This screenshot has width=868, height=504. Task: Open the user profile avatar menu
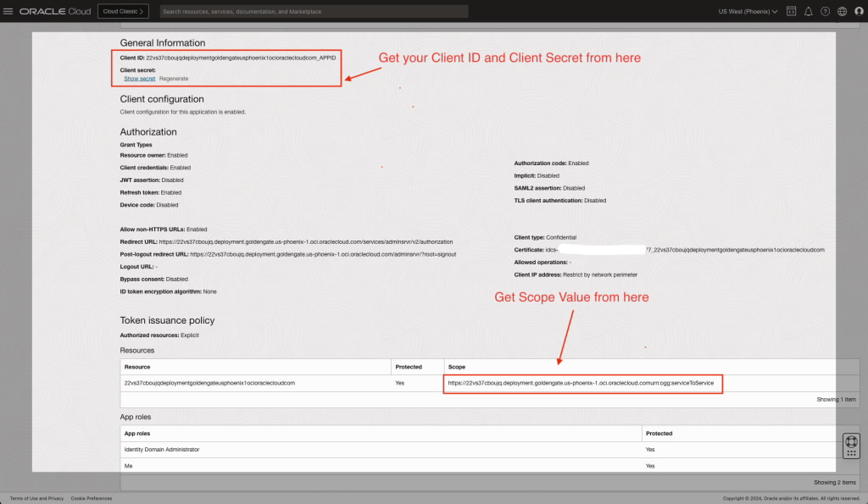pos(858,11)
